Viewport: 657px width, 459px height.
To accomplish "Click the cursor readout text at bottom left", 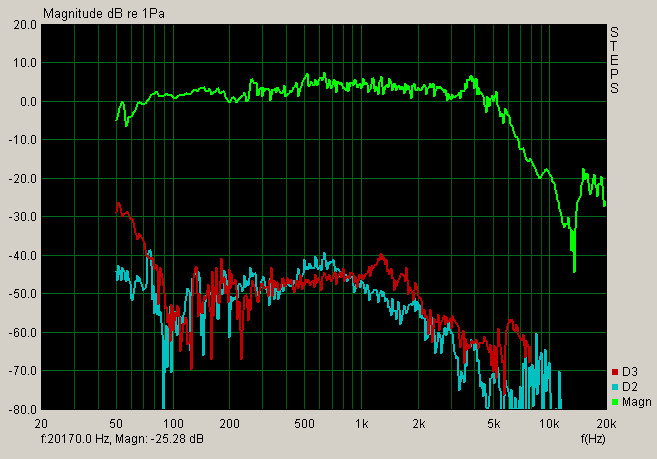I will 122,438.
